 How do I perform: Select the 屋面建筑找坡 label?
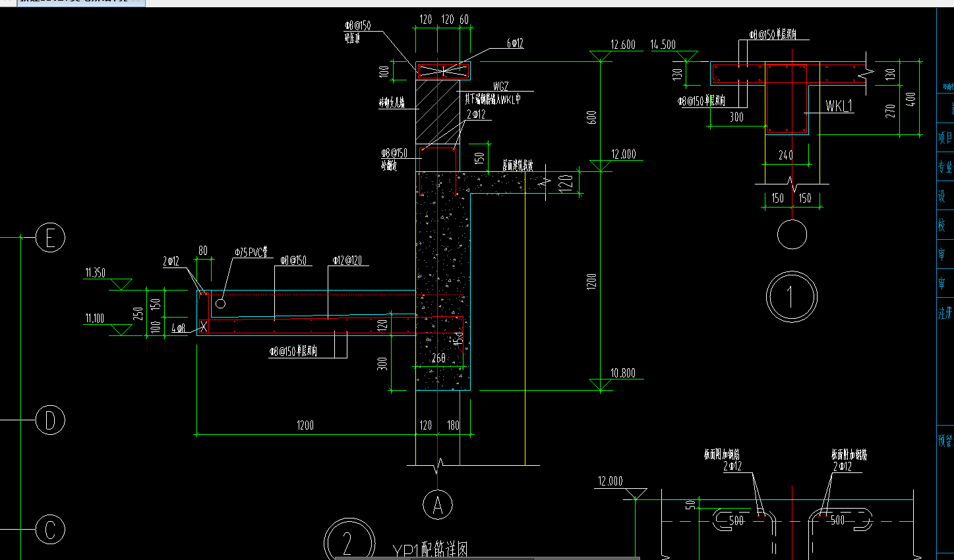(518, 165)
